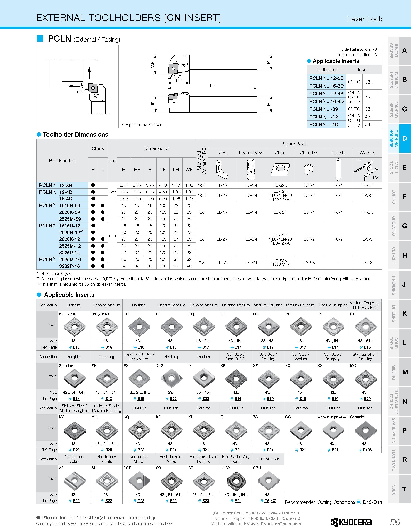Select the XF soft steel insert image
Screen dimensions: 411x532
(236, 378)
